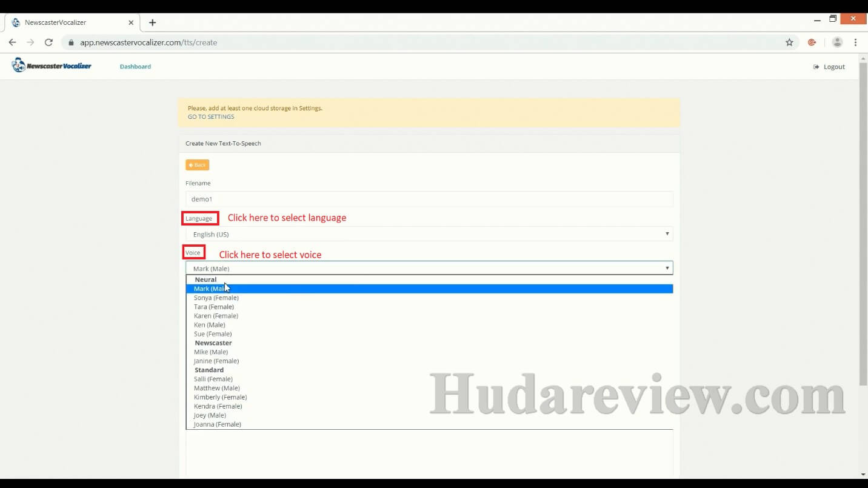The image size is (868, 488).
Task: Pick Ken (Male) neural voice
Action: [430, 325]
